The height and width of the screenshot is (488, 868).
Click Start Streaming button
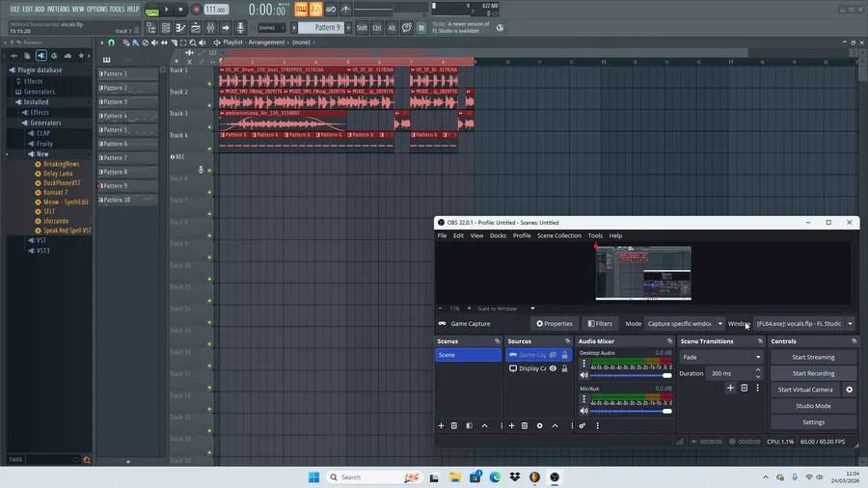coord(813,357)
